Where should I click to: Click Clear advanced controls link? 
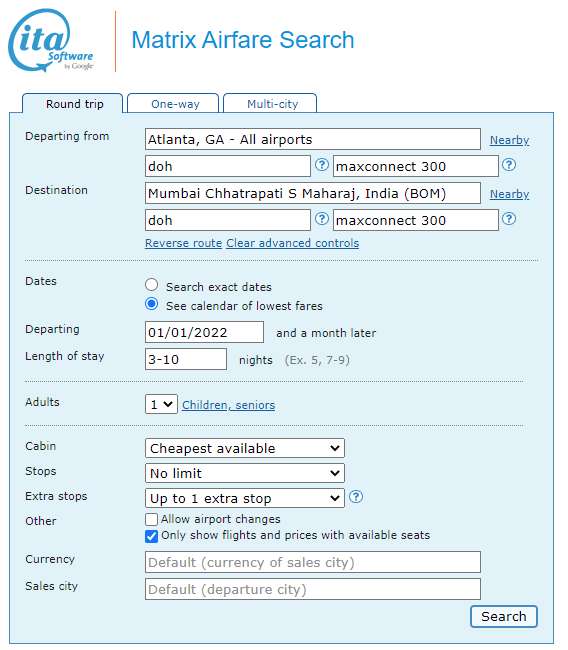[293, 243]
